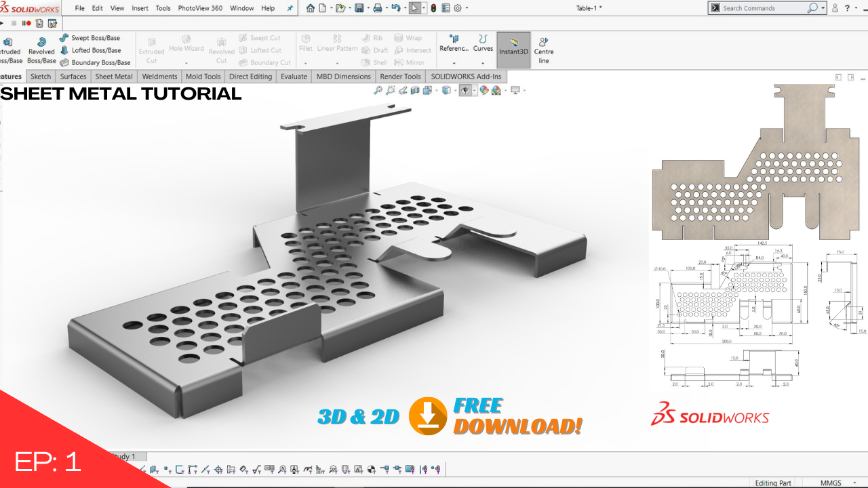This screenshot has width=868, height=488.
Task: Expand the Search Commands dropdown arrow
Action: [x=823, y=8]
